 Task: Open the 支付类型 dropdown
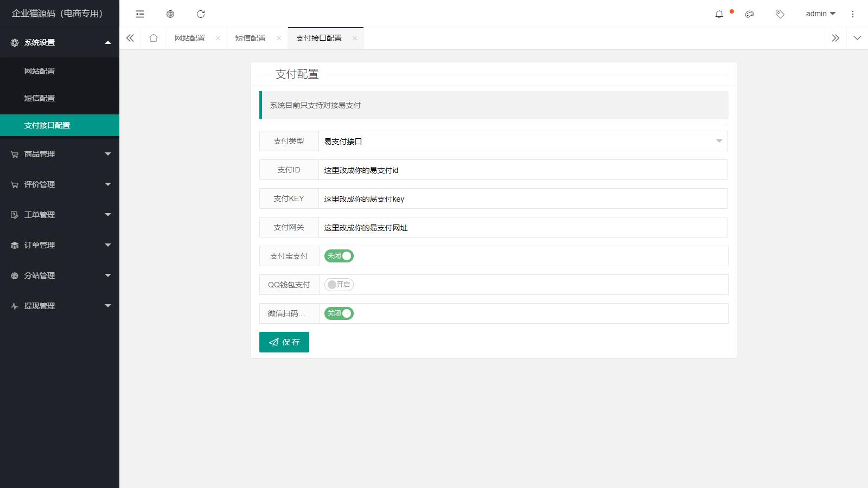[522, 141]
